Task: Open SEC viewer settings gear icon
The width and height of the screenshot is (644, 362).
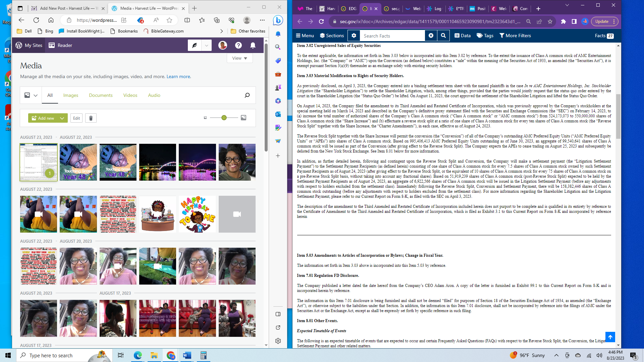Action: click(x=354, y=36)
